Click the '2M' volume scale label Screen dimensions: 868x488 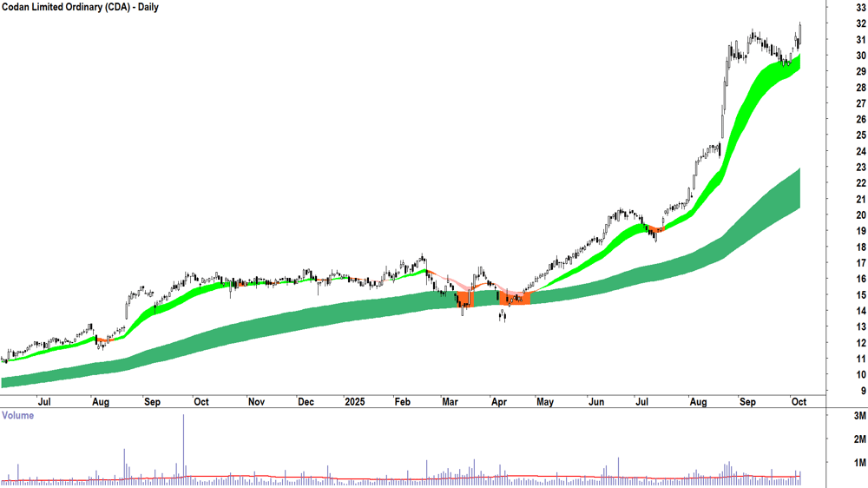point(859,439)
